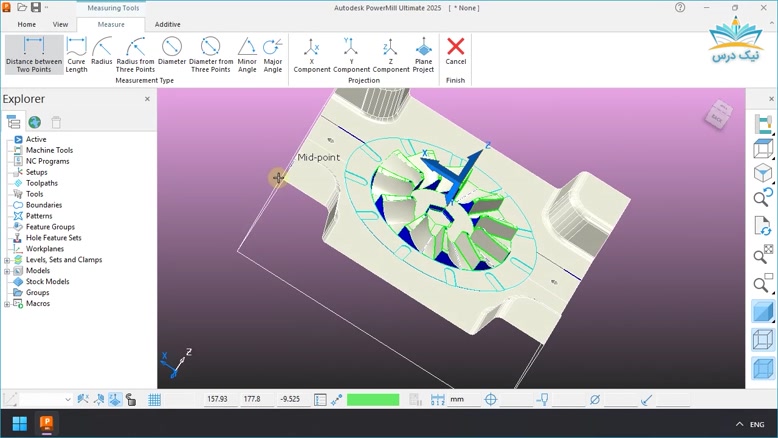Select Toolpaths in the Explorer tree
The height and width of the screenshot is (438, 778).
click(41, 183)
